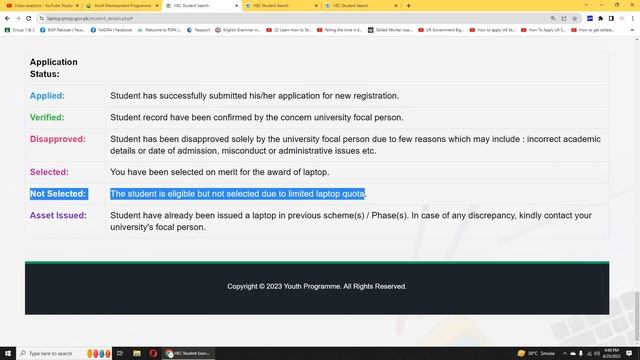Select the HEC Student Search Chrome taskbar button
The image size is (640, 360).
[188, 353]
